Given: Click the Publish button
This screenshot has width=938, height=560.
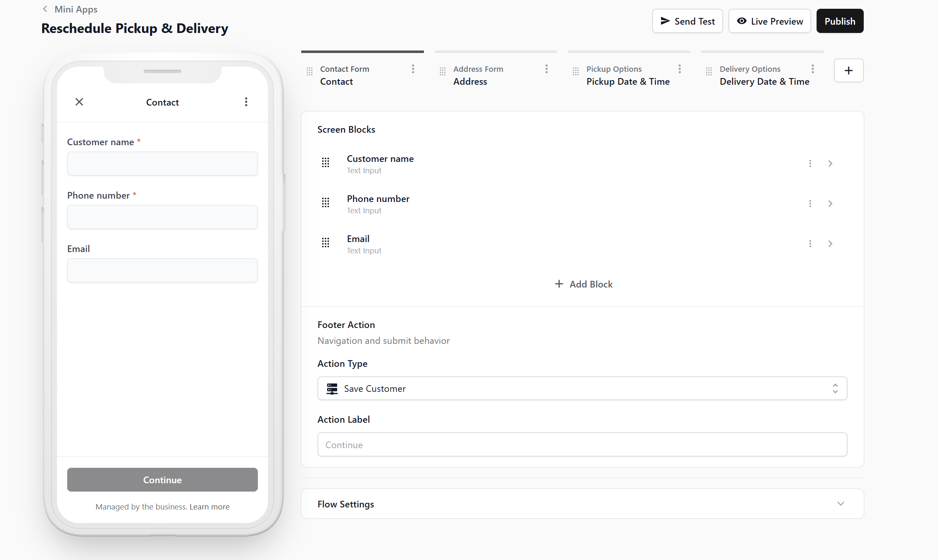Looking at the screenshot, I should (x=840, y=21).
